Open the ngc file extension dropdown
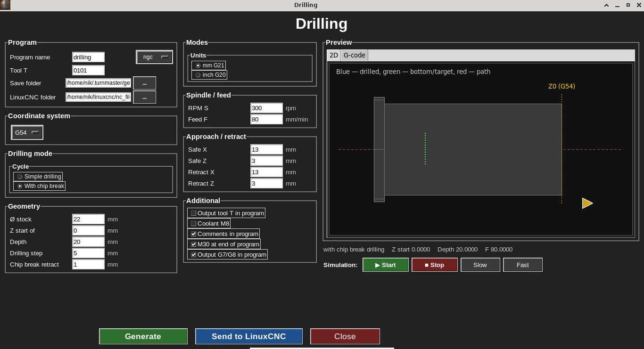The width and height of the screenshot is (644, 349). point(154,57)
